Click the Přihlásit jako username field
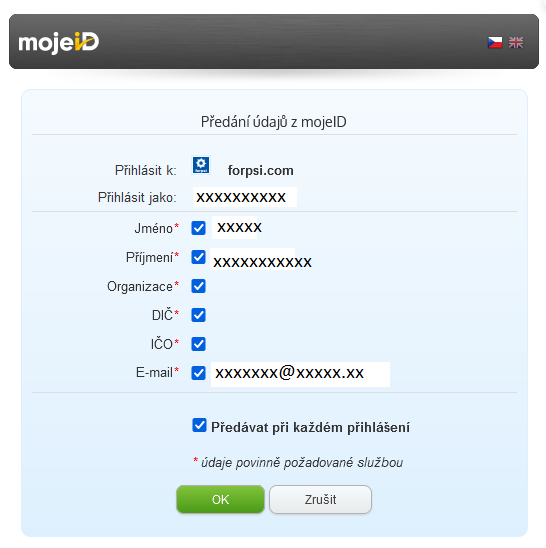This screenshot has height=548, width=546. coord(245,197)
